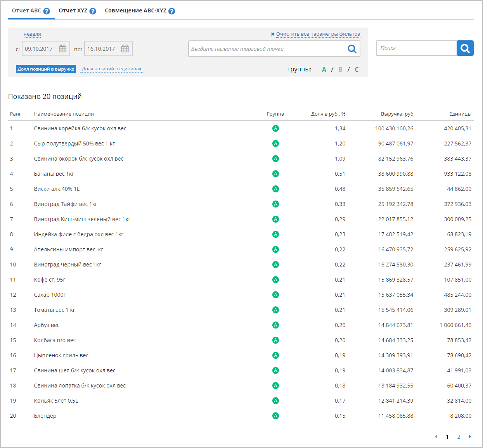Open Совмещение ABC-XYZ tab
Image resolution: width=483 pixels, height=448 pixels.
[x=135, y=11]
